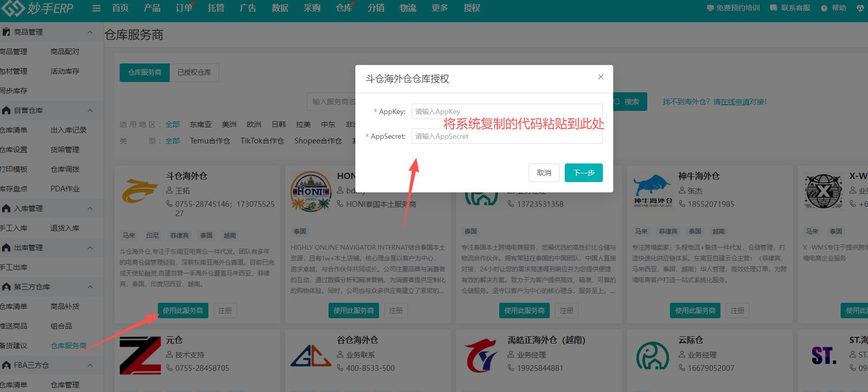The image size is (868, 392).
Task: Collapse the 商品管理 section chevron
Action: pyautogui.click(x=90, y=32)
